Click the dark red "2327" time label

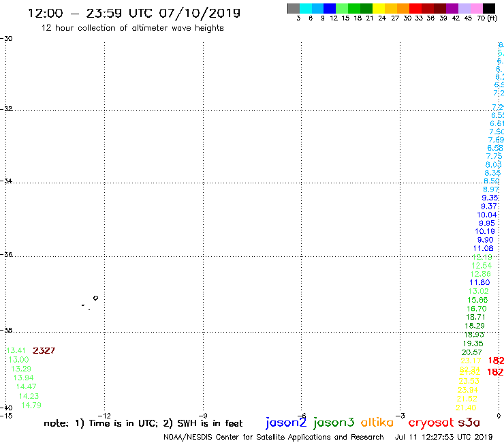coord(44,351)
